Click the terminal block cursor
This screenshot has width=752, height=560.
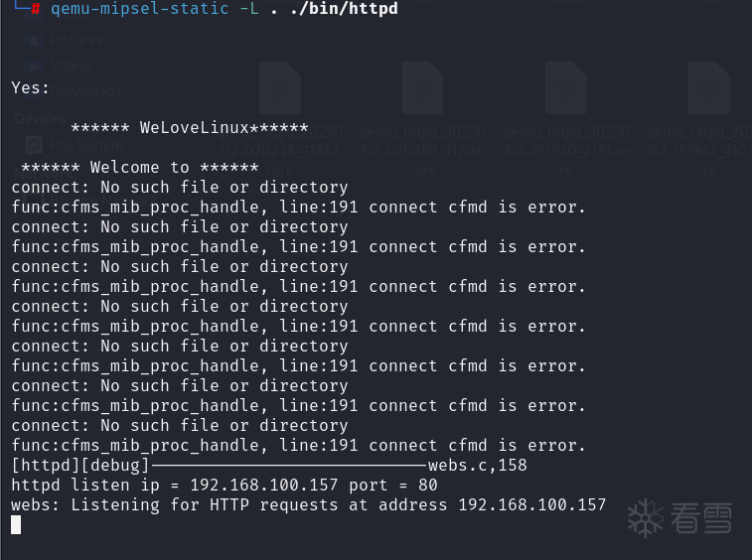click(x=16, y=524)
